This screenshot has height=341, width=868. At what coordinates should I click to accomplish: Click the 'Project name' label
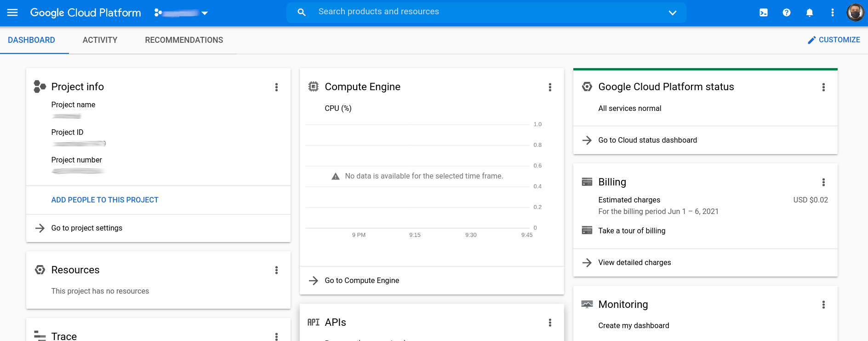74,104
